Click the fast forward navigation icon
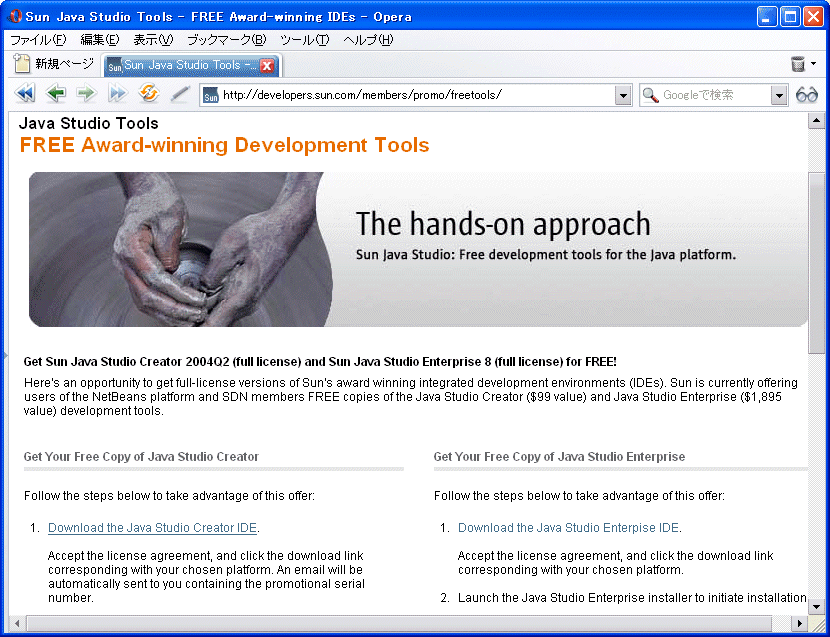Image resolution: width=830 pixels, height=637 pixels. pos(118,94)
